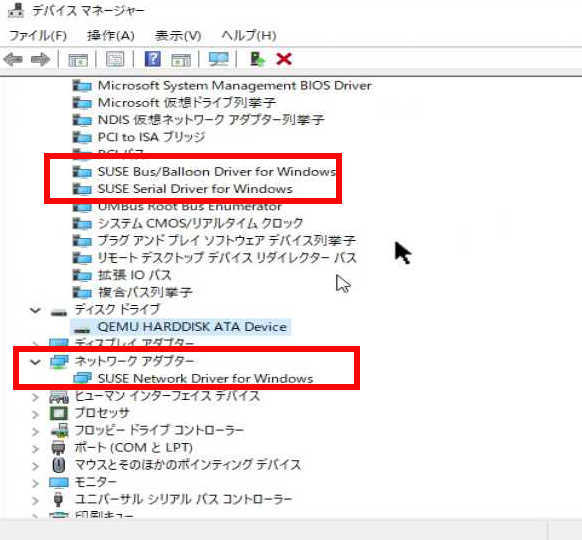Select 拡張 IO バス device
Image resolution: width=582 pixels, height=540 pixels.
point(135,275)
